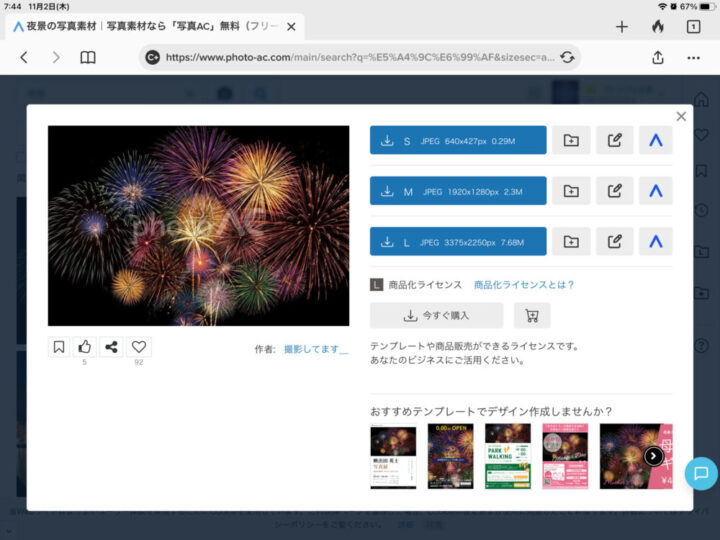Add commercial license to shopping cart
The image size is (720, 540).
[x=532, y=316]
